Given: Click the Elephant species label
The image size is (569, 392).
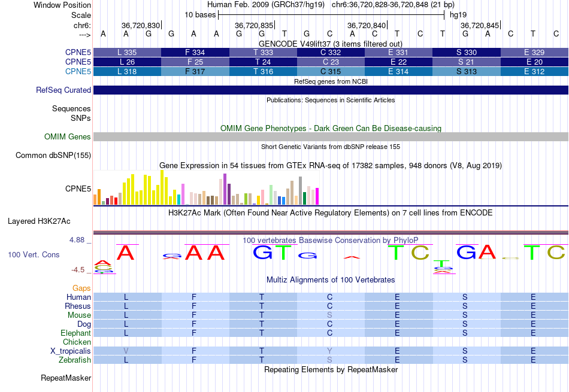Looking at the screenshot, I should coord(76,333).
